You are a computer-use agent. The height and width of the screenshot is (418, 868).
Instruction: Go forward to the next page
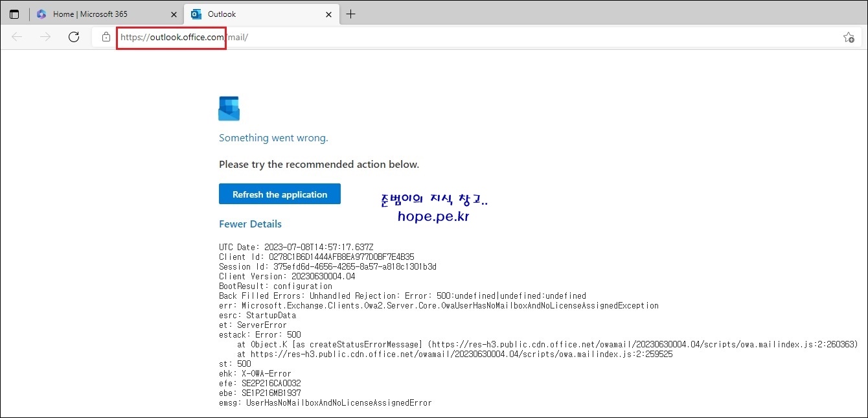pos(45,37)
